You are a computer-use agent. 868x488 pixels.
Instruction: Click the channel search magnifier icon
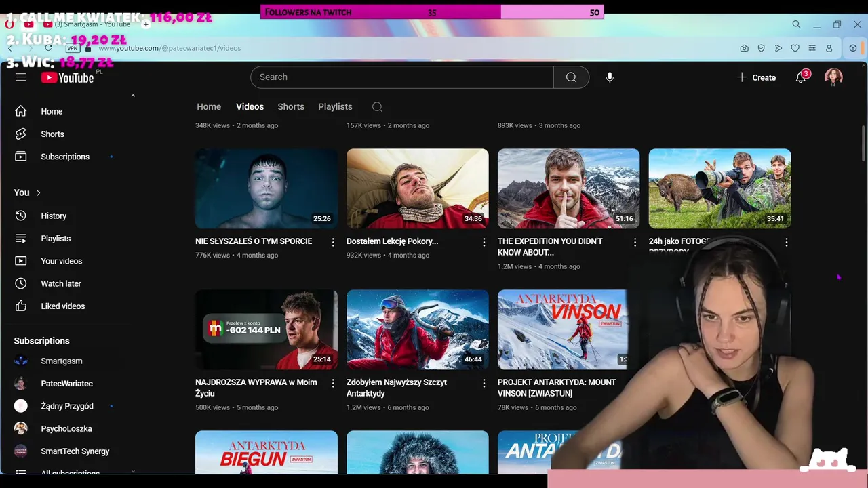377,107
